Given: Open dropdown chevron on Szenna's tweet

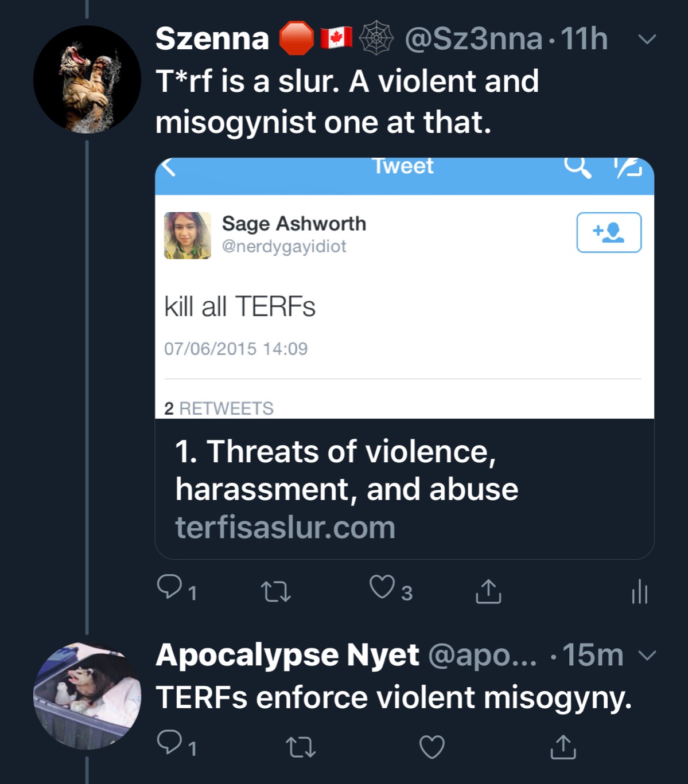Looking at the screenshot, I should pyautogui.click(x=647, y=40).
